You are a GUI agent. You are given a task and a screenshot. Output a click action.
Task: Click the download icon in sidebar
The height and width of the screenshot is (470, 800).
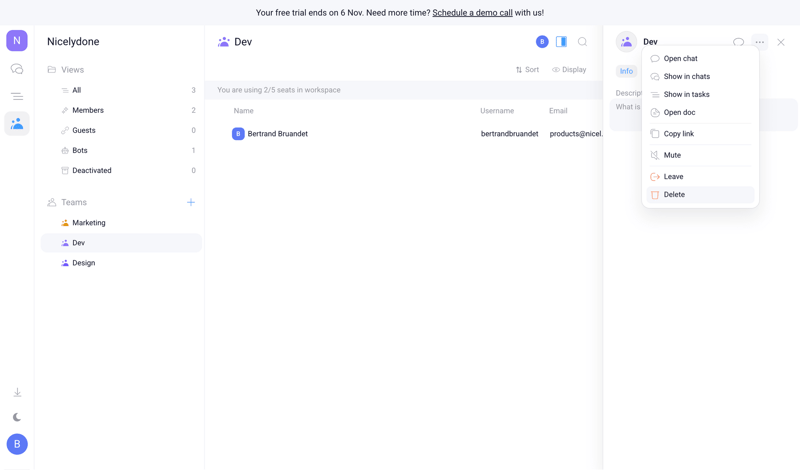pos(17,393)
